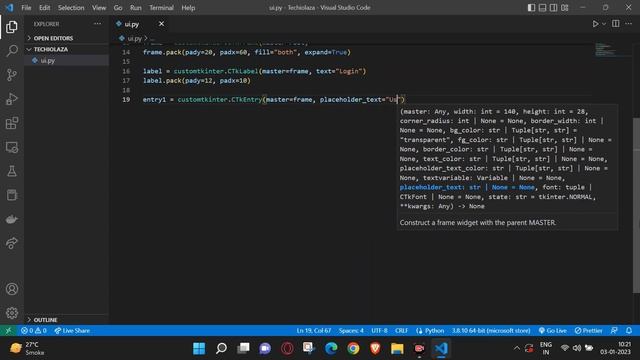This screenshot has height=360, width=640.
Task: Click Ln 19, Col 67 status item
Action: (x=313, y=331)
